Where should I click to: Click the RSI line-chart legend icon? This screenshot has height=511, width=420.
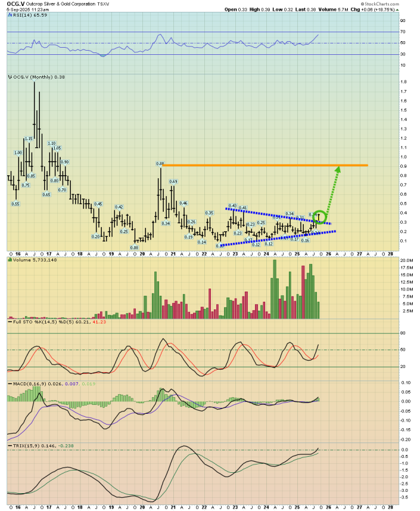10,16
